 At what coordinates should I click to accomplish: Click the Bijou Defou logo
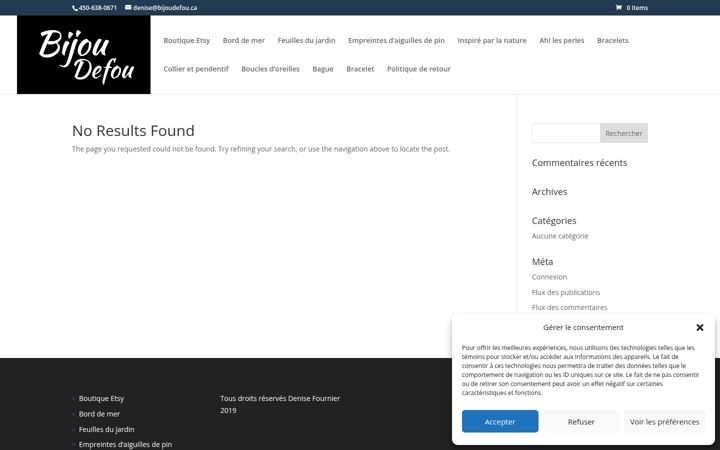coord(84,55)
